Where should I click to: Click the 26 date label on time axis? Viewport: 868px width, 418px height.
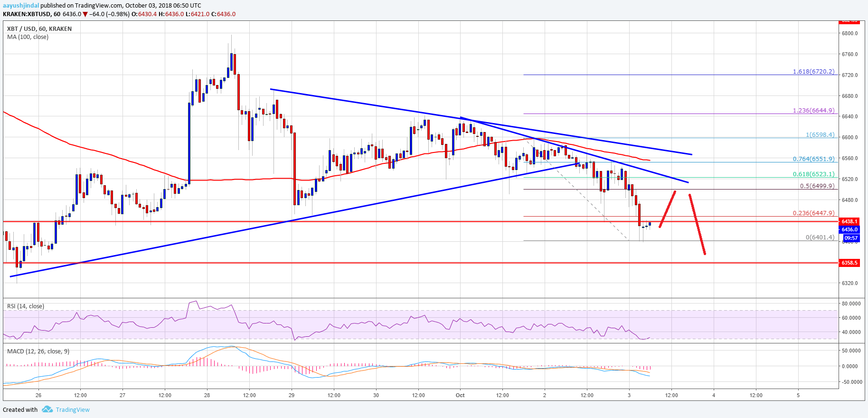point(38,395)
